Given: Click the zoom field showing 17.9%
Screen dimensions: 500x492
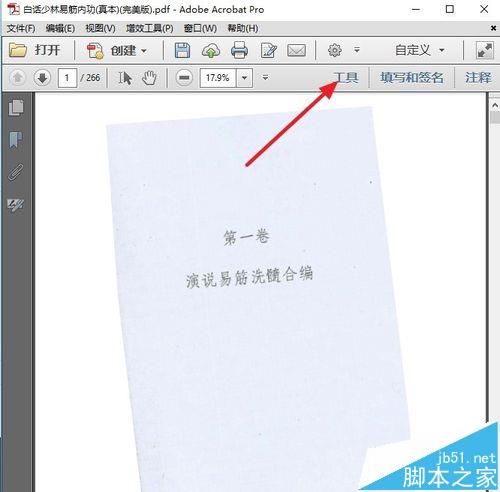Looking at the screenshot, I should click(218, 78).
